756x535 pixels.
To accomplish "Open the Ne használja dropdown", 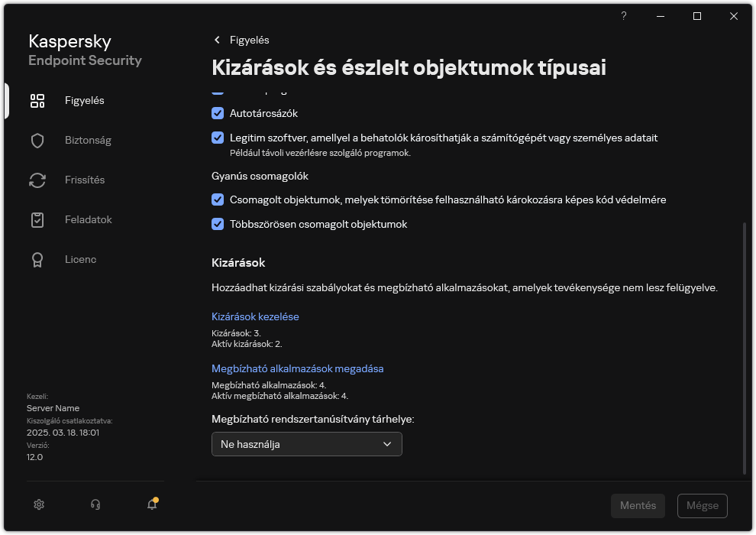I will [x=306, y=444].
